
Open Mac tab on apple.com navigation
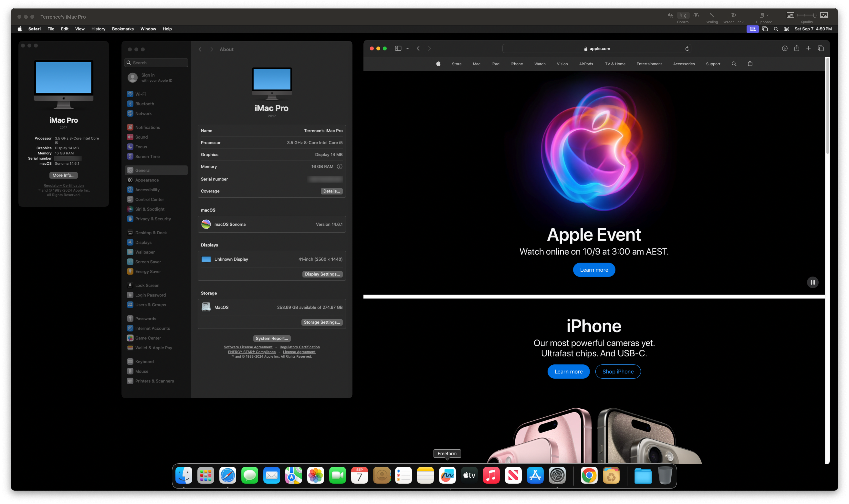pos(477,64)
